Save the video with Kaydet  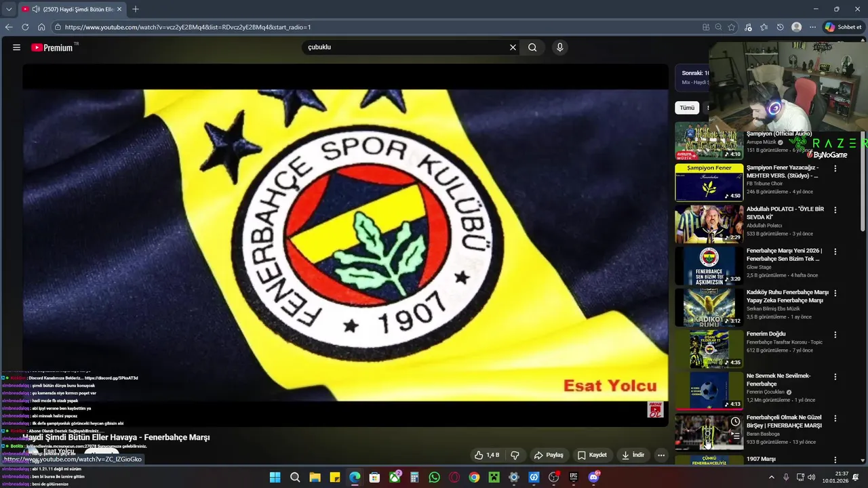point(592,455)
